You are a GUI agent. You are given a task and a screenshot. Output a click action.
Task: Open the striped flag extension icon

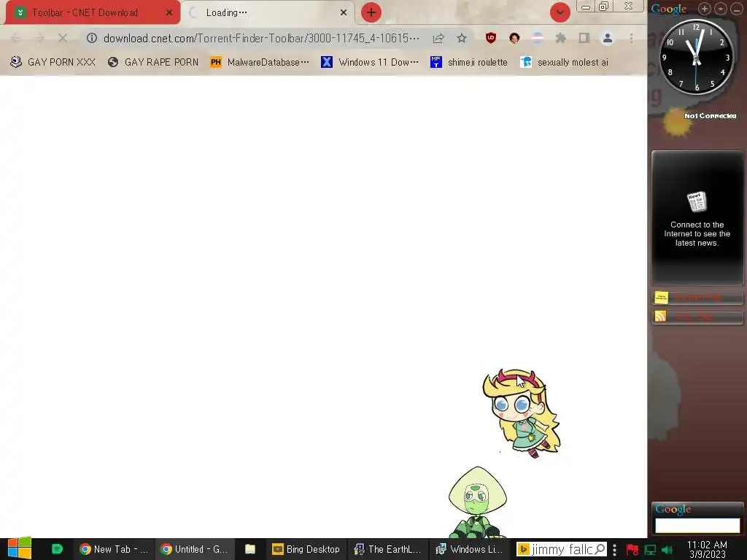[x=538, y=38]
